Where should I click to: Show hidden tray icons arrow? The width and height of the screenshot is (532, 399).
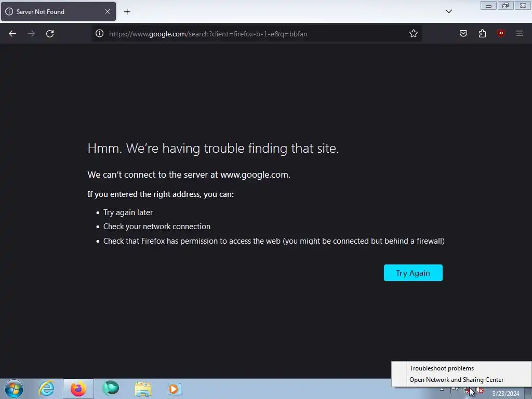tap(442, 390)
